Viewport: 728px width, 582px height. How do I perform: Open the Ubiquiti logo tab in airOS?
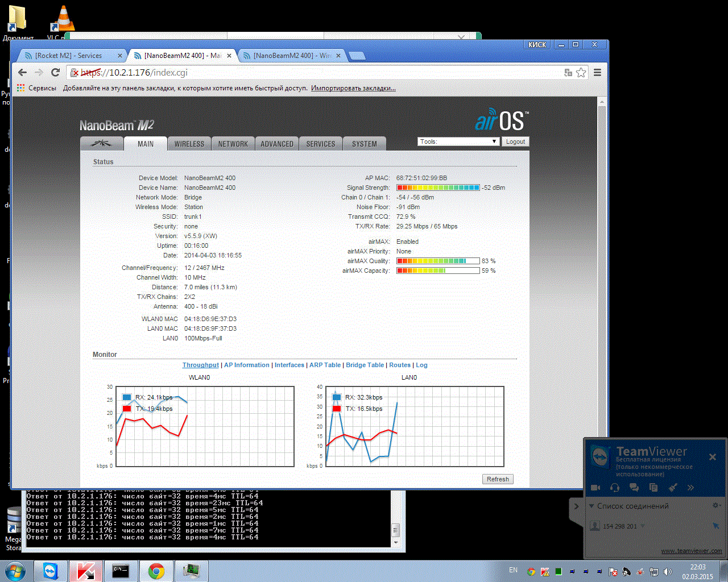tap(102, 143)
